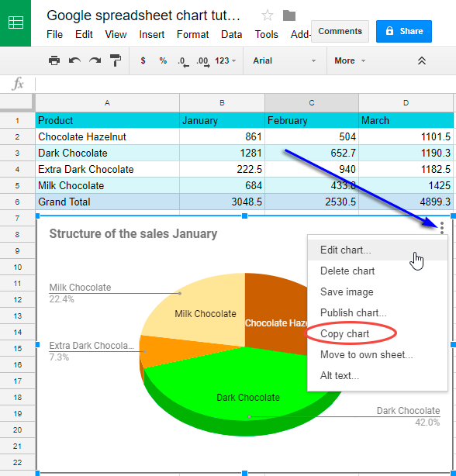
Task: Choose Alt text... option
Action: (x=378, y=375)
